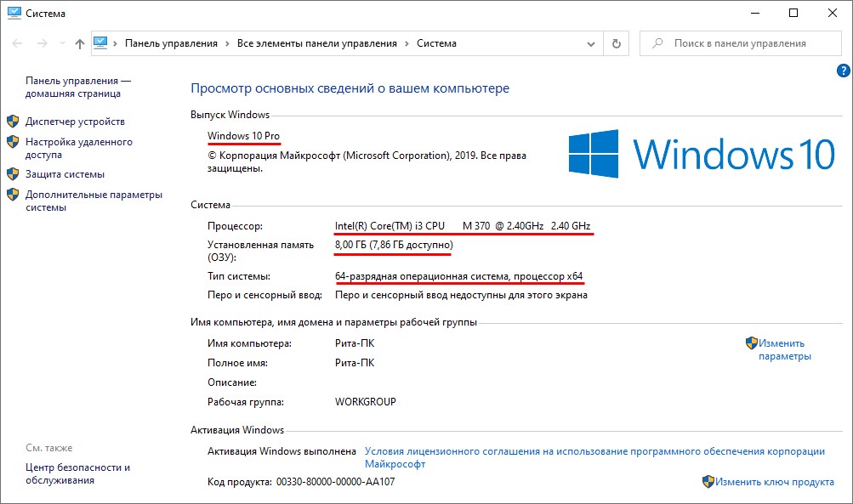Open 'Настройка удаленного доступа' link
The width and height of the screenshot is (853, 504).
pyautogui.click(x=79, y=148)
